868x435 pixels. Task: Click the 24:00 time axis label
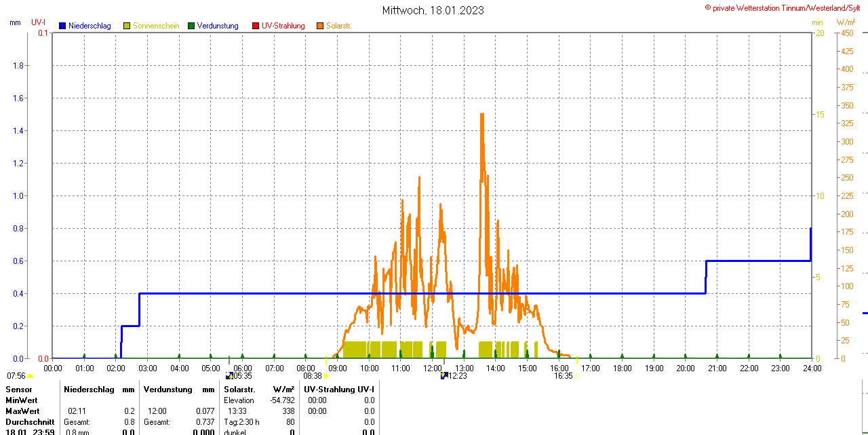812,368
